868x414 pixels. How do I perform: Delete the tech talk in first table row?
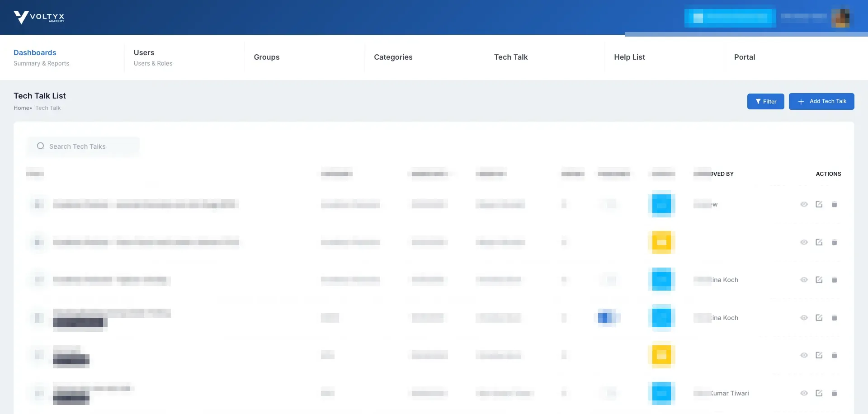(x=835, y=204)
